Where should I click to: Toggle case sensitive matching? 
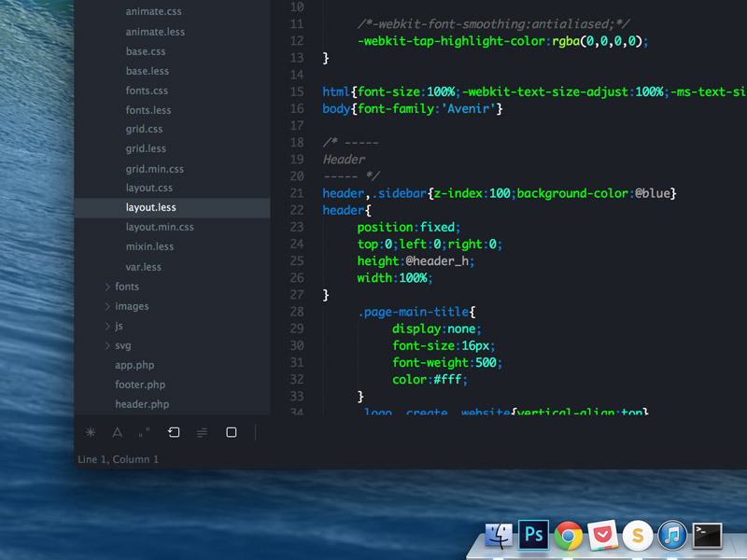point(117,432)
